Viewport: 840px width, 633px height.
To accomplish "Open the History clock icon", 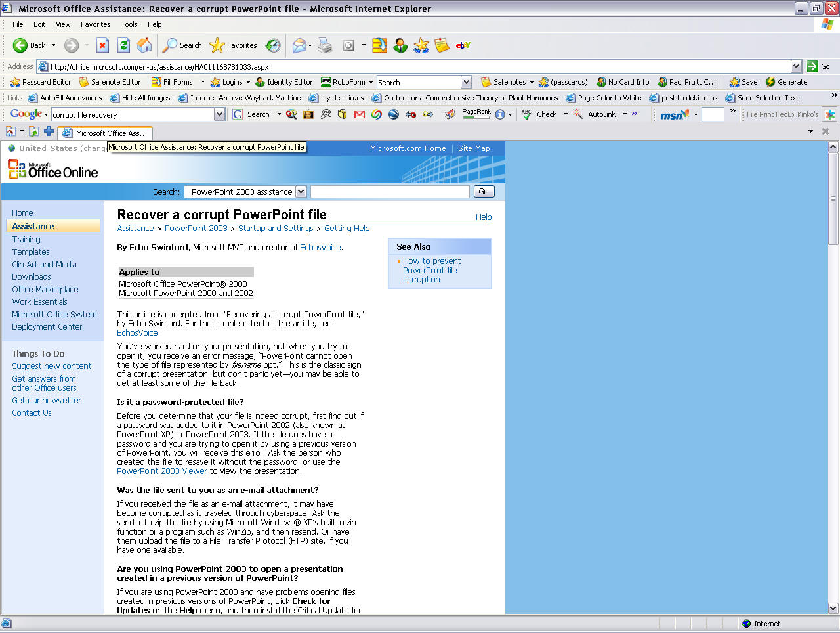I will (273, 45).
